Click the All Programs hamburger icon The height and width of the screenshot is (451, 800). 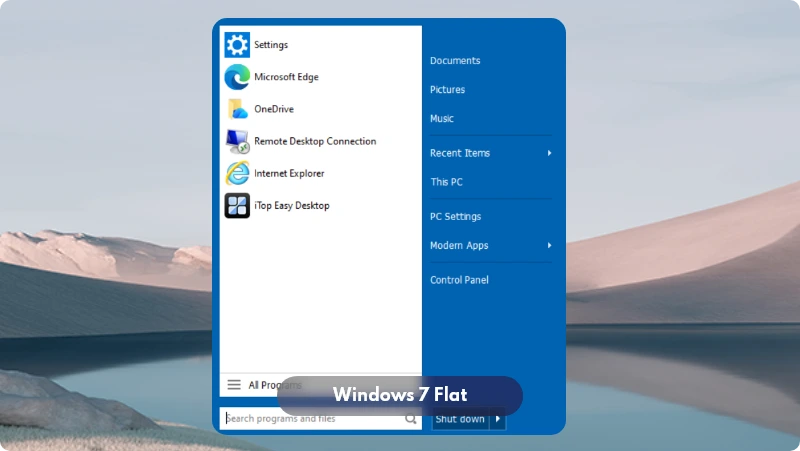tap(234, 385)
